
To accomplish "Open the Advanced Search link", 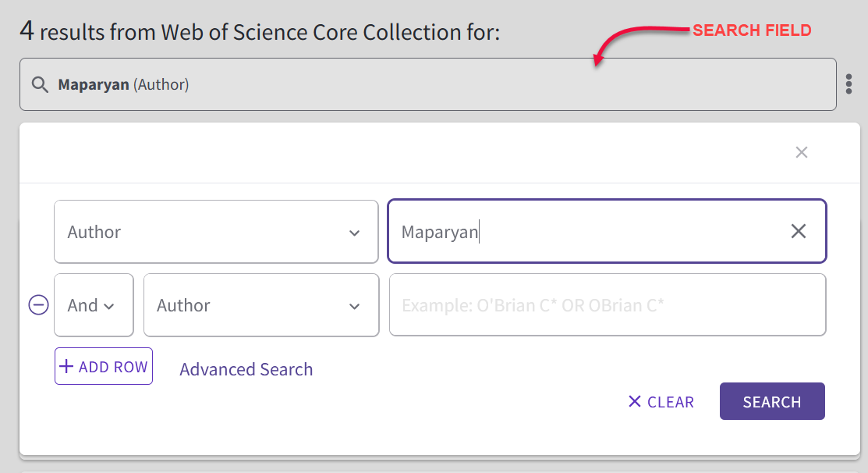I will 246,369.
